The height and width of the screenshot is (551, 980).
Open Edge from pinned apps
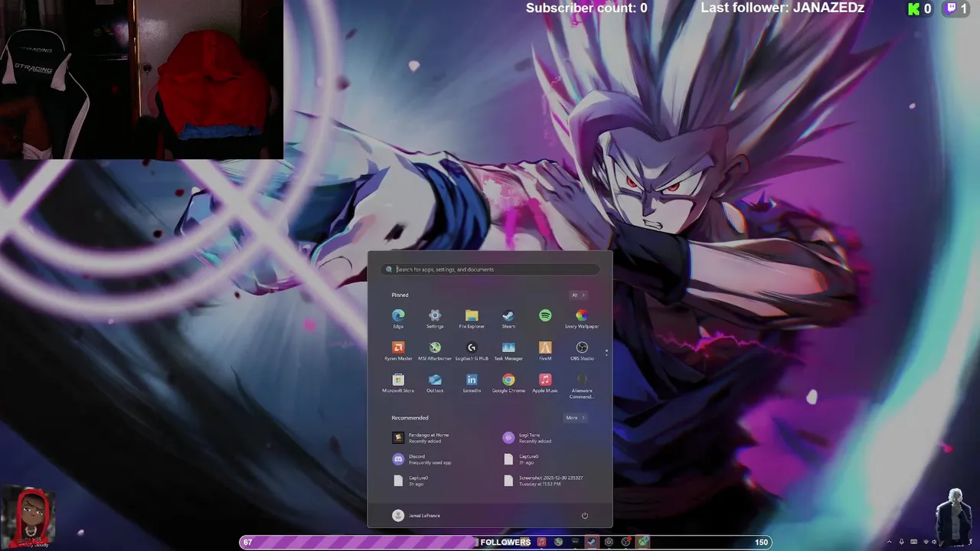coord(398,318)
